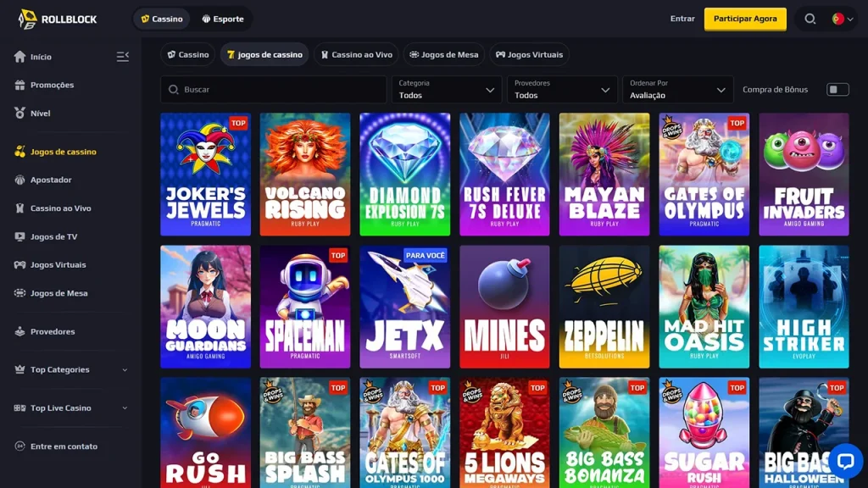Open Big Bass Splash game
Screen dimensions: 868x488
(x=305, y=433)
